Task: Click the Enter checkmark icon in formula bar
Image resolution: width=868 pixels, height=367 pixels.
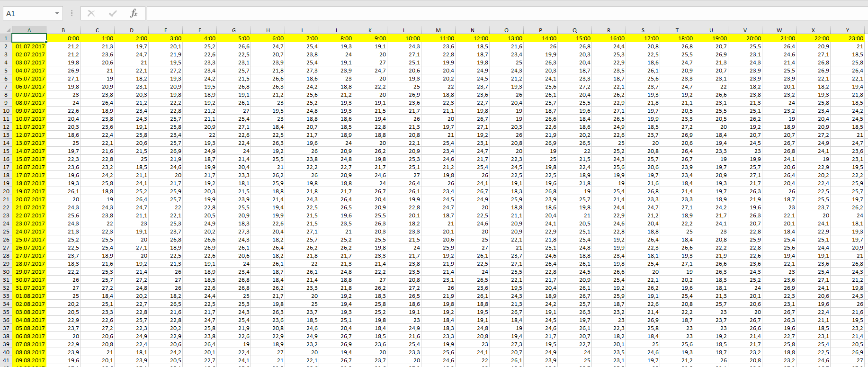Action: point(113,13)
